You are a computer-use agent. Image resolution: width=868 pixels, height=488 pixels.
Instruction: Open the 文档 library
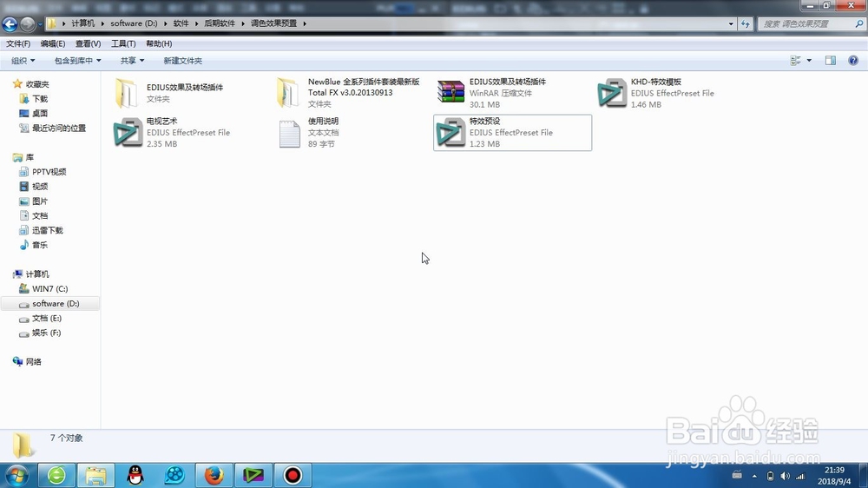[40, 215]
